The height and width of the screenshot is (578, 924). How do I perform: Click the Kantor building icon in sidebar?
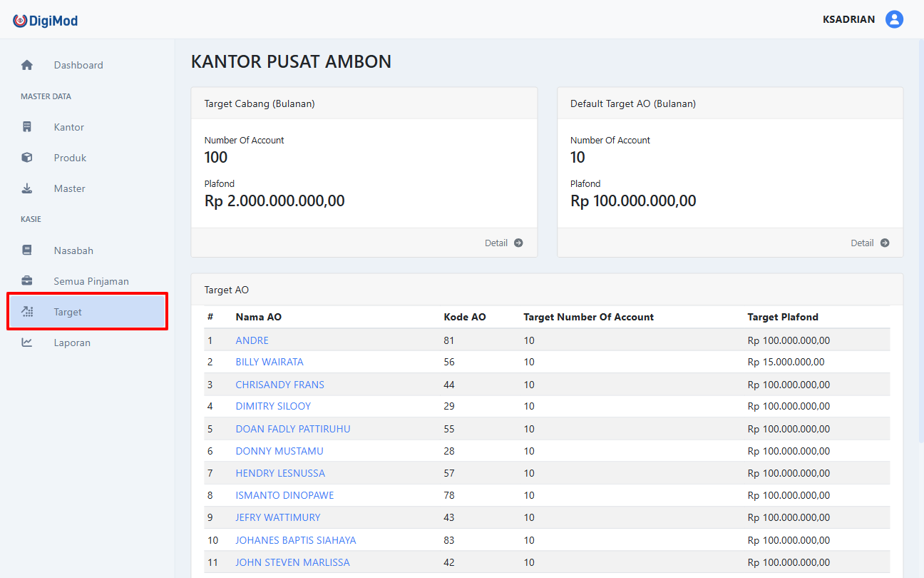(x=26, y=126)
